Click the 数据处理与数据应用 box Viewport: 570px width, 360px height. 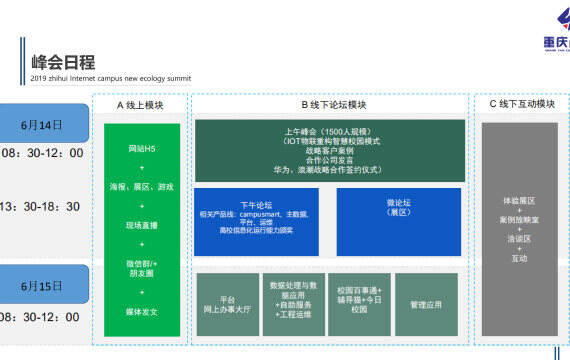(294, 304)
